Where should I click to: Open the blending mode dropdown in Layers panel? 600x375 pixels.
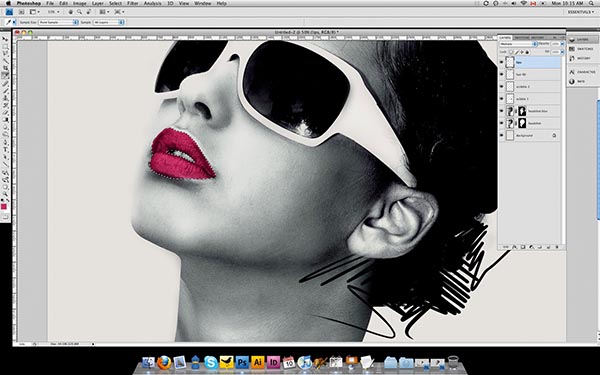point(518,44)
